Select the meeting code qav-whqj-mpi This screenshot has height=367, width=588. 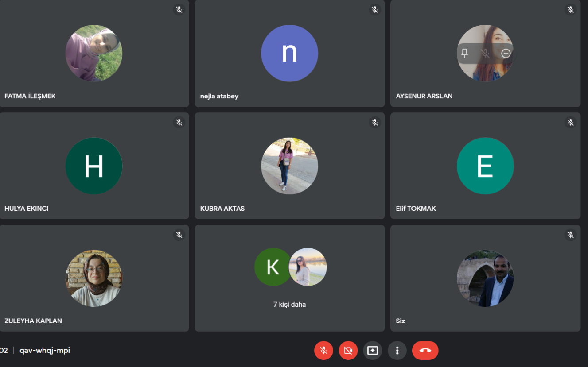[45, 351]
